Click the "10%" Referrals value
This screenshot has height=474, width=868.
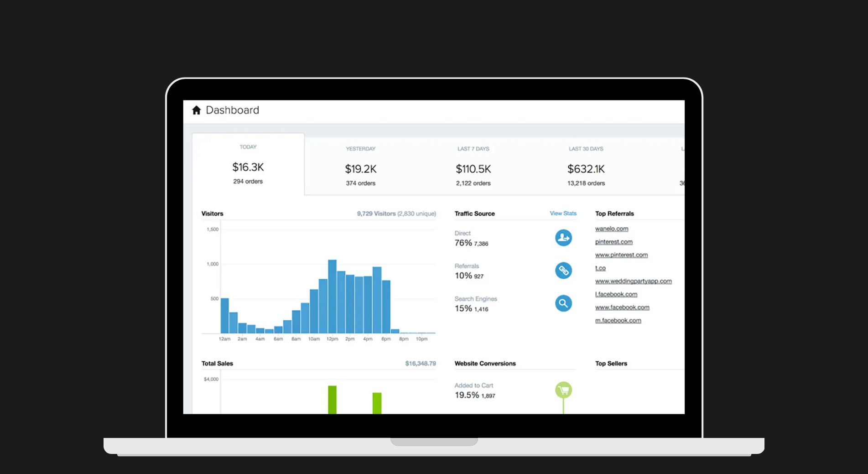463,276
